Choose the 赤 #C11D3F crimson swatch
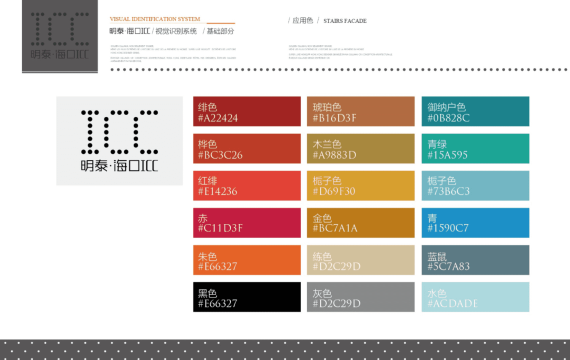Image resolution: width=570 pixels, height=360 pixels. [x=247, y=223]
